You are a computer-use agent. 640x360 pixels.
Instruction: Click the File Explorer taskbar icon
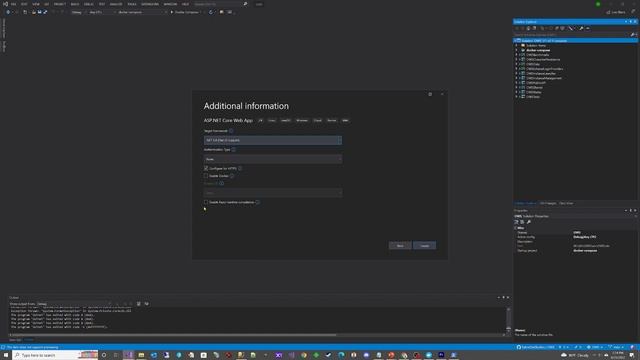141,355
